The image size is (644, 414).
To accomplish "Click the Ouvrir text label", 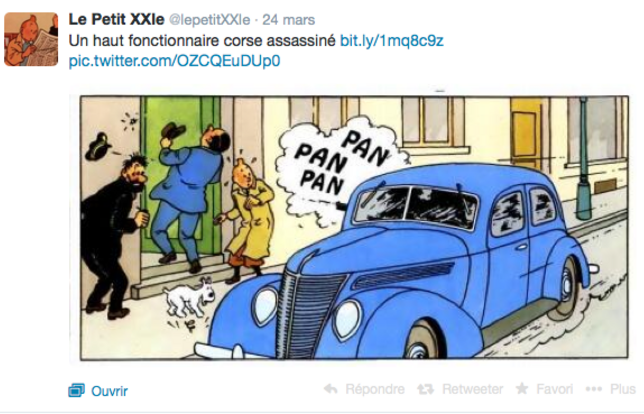I will pos(109,391).
